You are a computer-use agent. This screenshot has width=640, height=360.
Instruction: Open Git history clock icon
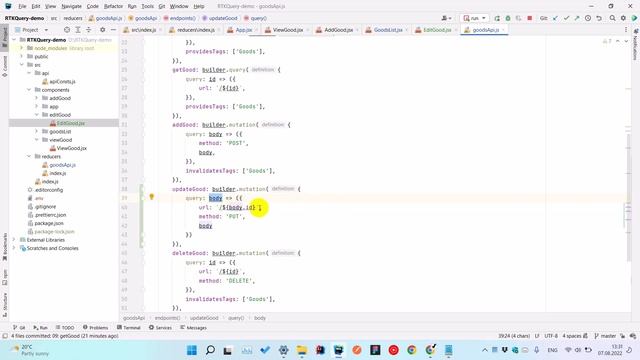click(x=588, y=18)
